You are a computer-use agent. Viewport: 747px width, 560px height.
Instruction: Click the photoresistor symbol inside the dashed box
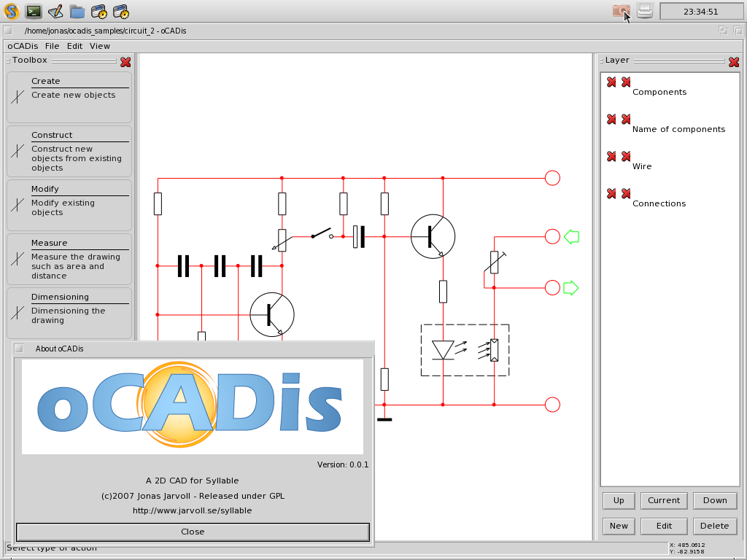click(494, 350)
